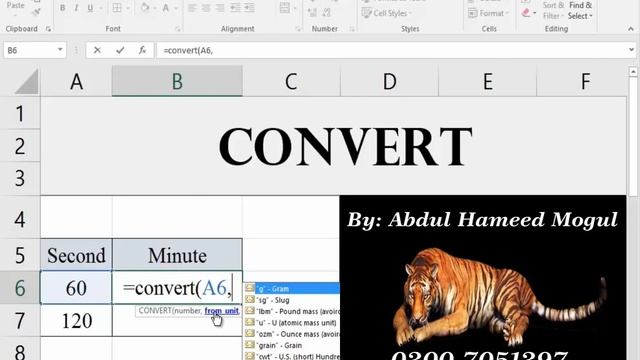Click the Format Painter brush icon
This screenshot has height=360, width=640.
[36, 11]
